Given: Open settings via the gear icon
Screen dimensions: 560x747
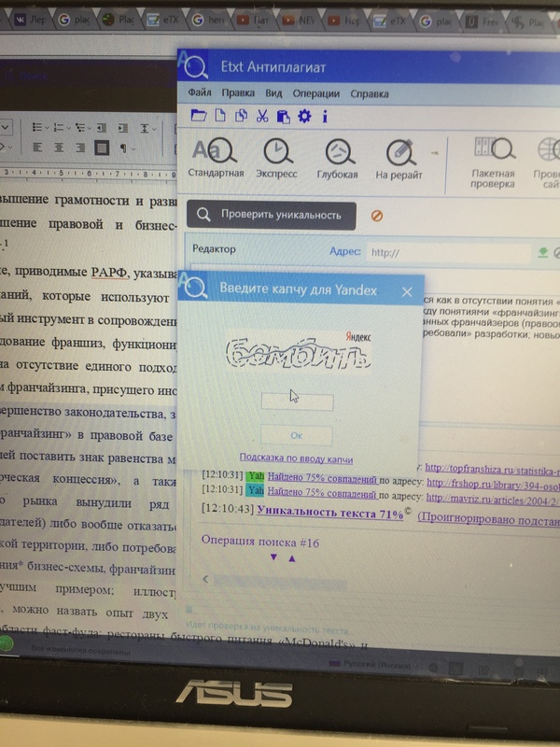Looking at the screenshot, I should (x=303, y=117).
